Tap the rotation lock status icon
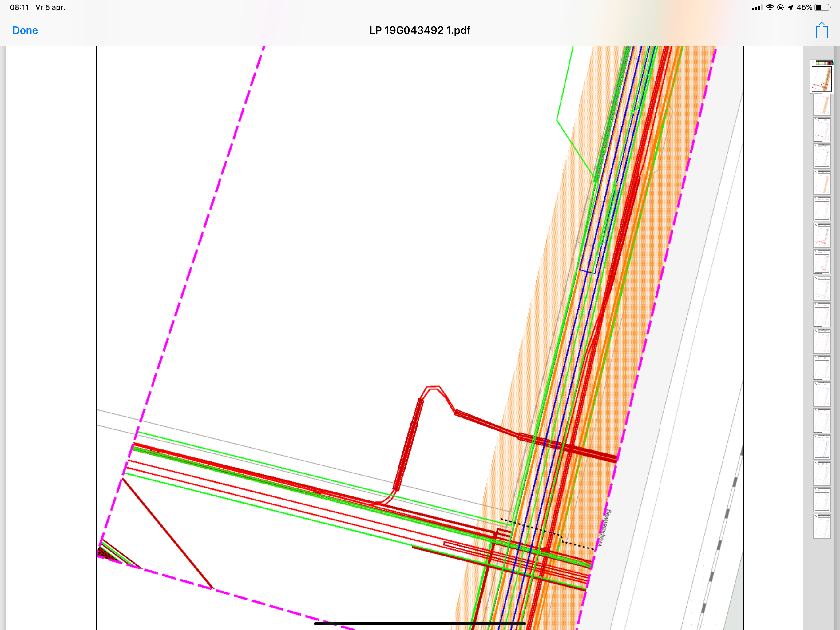The image size is (840, 630). tap(780, 8)
